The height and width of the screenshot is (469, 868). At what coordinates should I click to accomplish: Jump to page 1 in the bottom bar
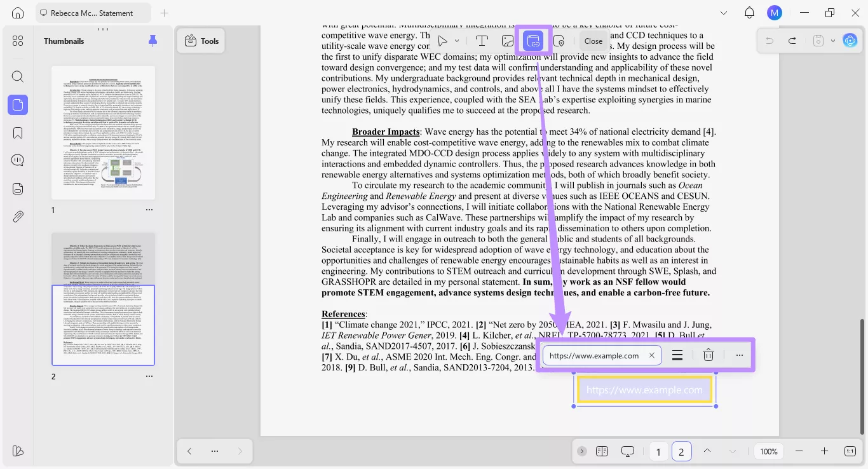[658, 452]
